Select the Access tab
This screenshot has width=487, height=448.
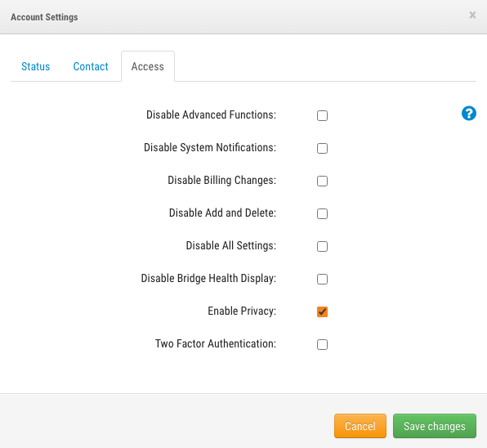click(148, 66)
